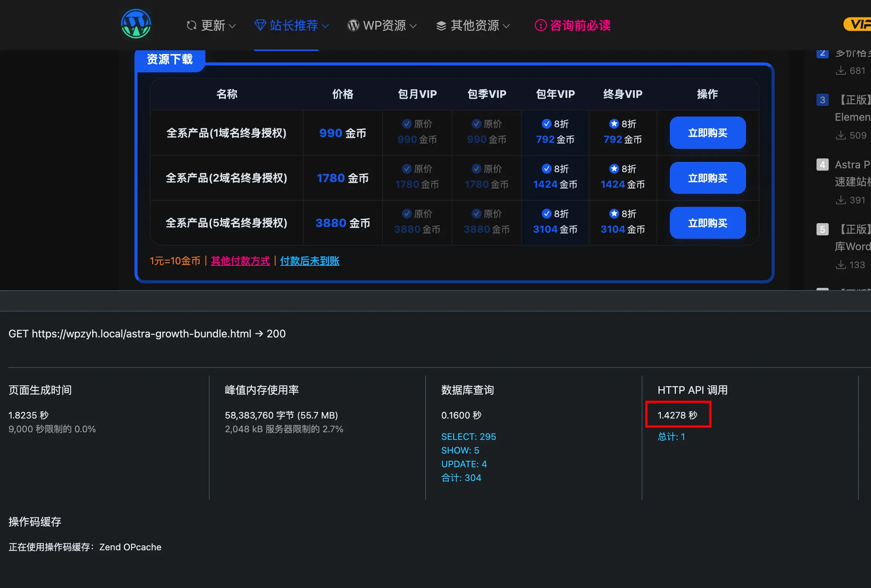Image resolution: width=871 pixels, height=588 pixels.
Task: Expand the 其他资源 dropdown chevron
Action: (x=506, y=26)
